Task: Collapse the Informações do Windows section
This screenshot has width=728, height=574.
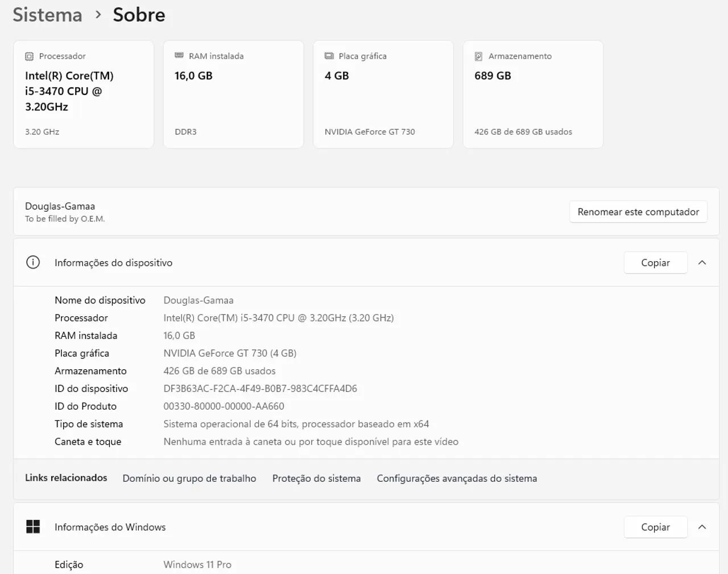Action: pos(702,527)
